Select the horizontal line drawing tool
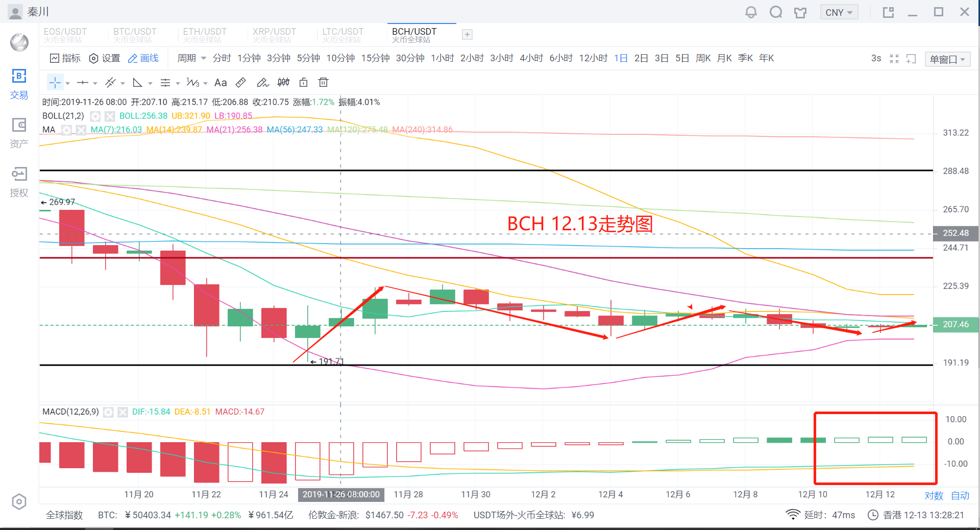The width and height of the screenshot is (980, 530). point(83,82)
